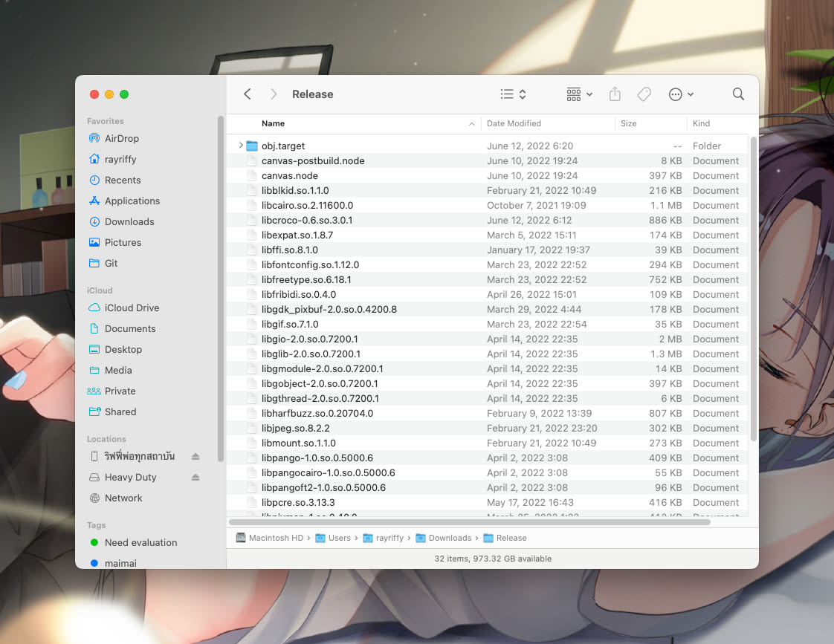Screen dimensions: 834x644
Task: Select libjpeg.so.8.2.2 file
Action: [x=487, y=428]
